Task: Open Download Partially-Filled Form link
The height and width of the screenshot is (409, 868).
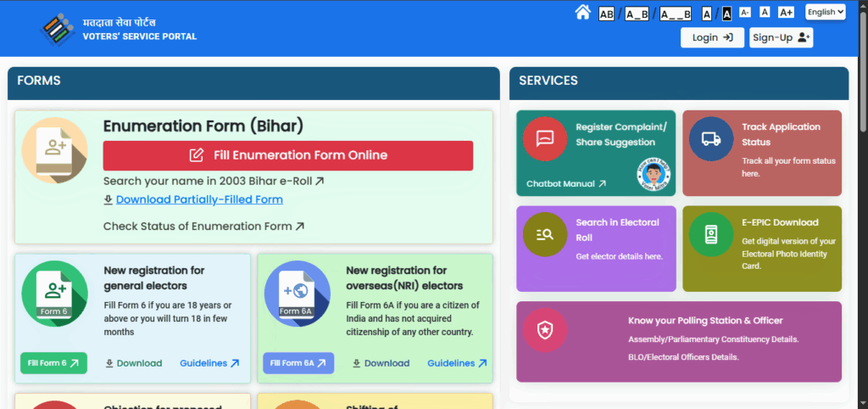Action: coord(199,199)
